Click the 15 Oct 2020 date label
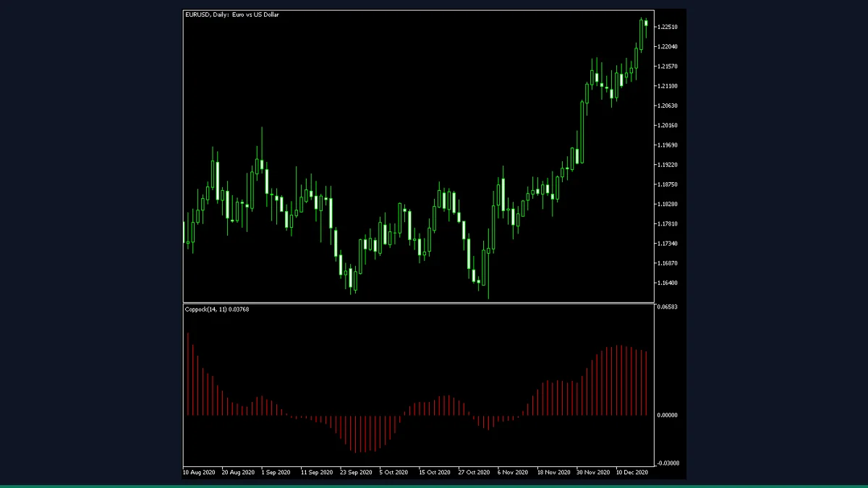868x488 pixels. (x=434, y=472)
